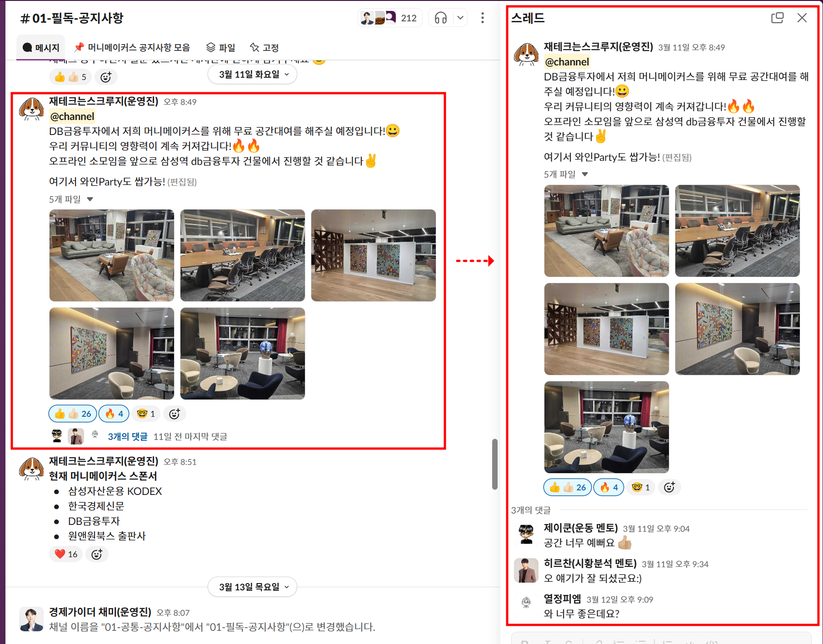Open channel more options kebab menu
The width and height of the screenshot is (823, 644).
483,18
